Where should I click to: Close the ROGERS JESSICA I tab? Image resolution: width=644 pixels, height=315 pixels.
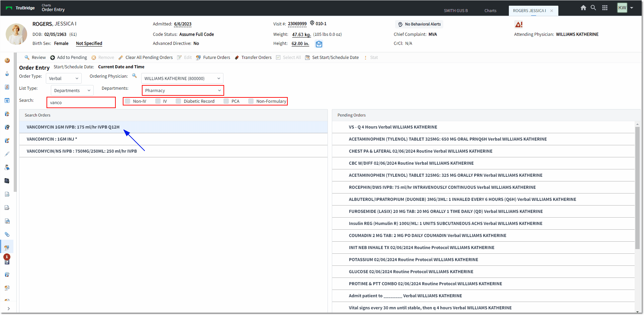pyautogui.click(x=552, y=11)
